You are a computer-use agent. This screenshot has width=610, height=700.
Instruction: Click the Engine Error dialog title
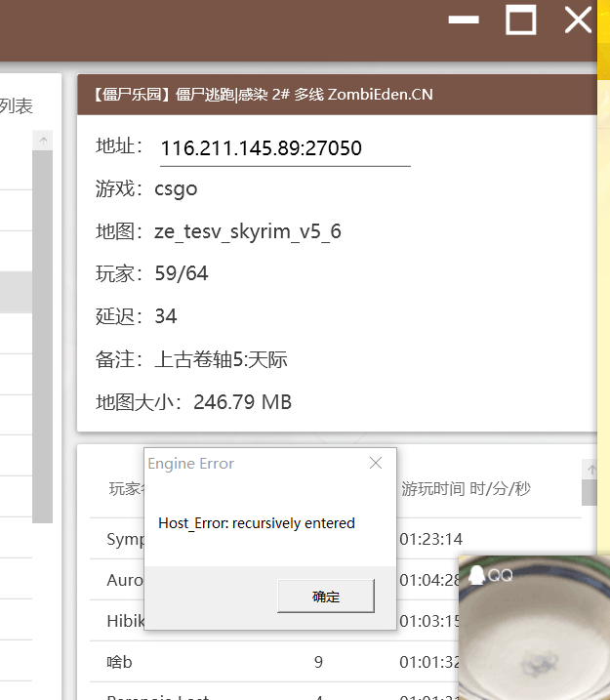(x=191, y=464)
